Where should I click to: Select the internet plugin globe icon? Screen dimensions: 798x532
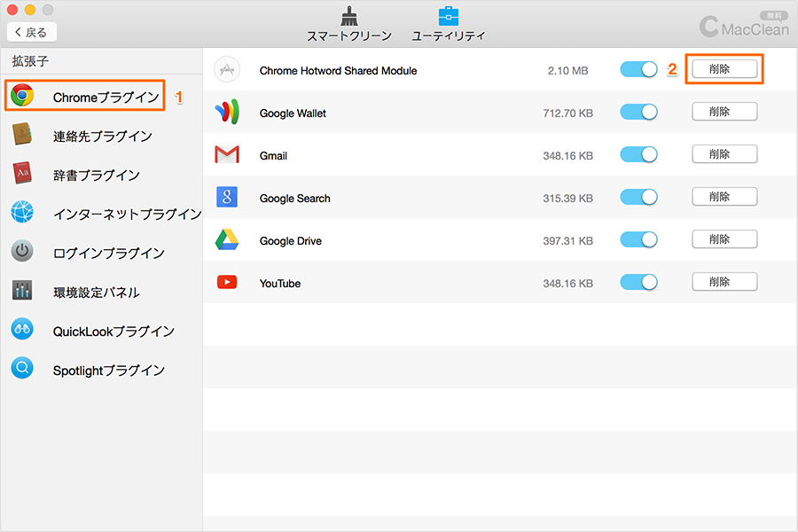pyautogui.click(x=22, y=212)
